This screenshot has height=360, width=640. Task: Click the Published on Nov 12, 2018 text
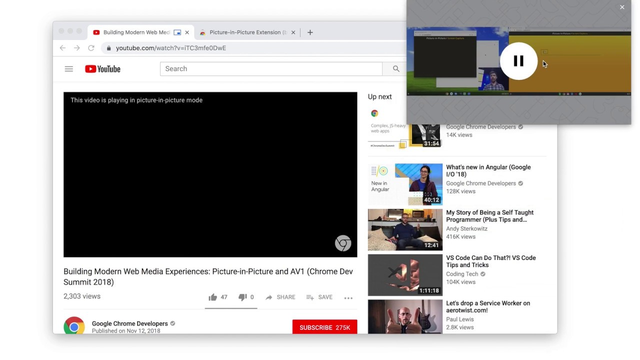pos(126,331)
